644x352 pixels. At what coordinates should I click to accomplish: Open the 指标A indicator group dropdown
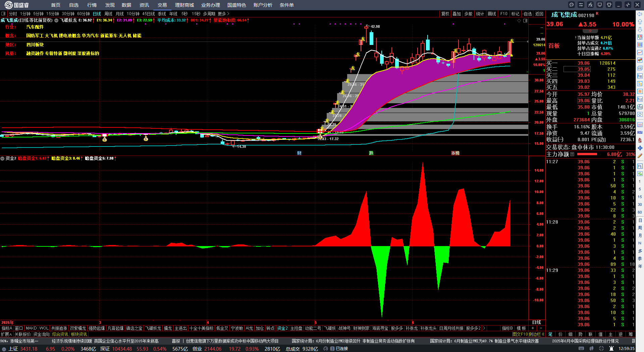[7, 328]
